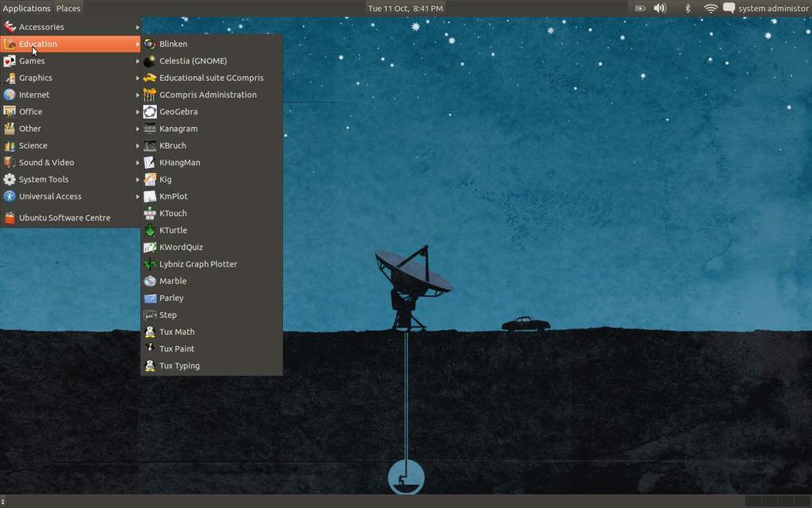Click the Tux Typing penguin icon

150,366
